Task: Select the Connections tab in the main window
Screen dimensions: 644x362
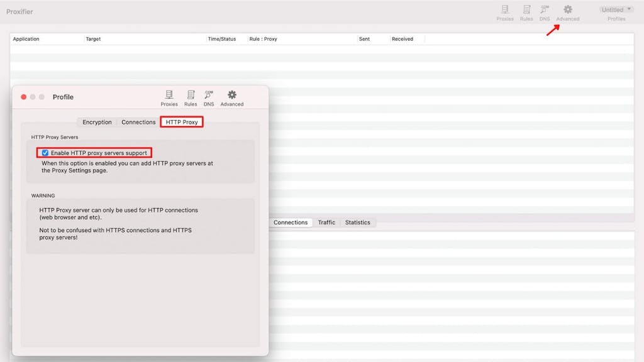Action: [x=291, y=222]
